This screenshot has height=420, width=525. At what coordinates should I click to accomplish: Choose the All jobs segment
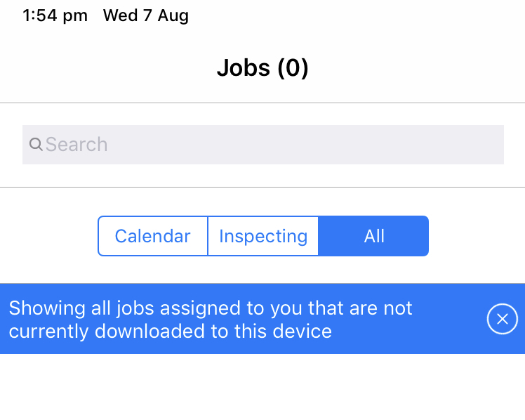[373, 236]
